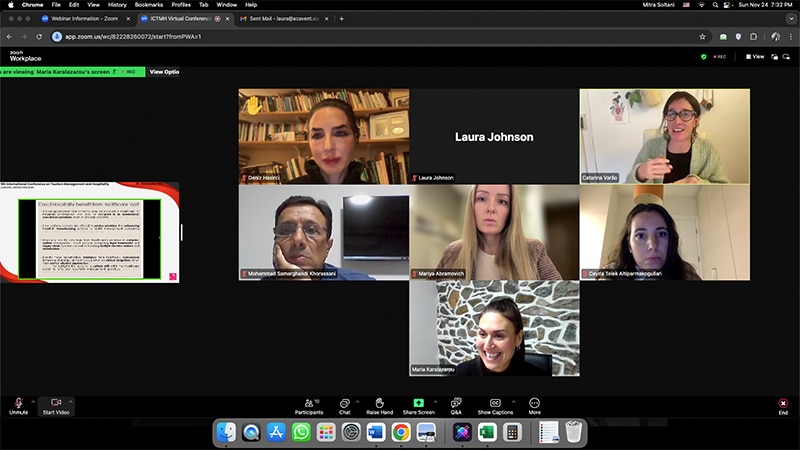The height and width of the screenshot is (450, 800).
Task: Open the More options menu
Action: [x=534, y=402]
